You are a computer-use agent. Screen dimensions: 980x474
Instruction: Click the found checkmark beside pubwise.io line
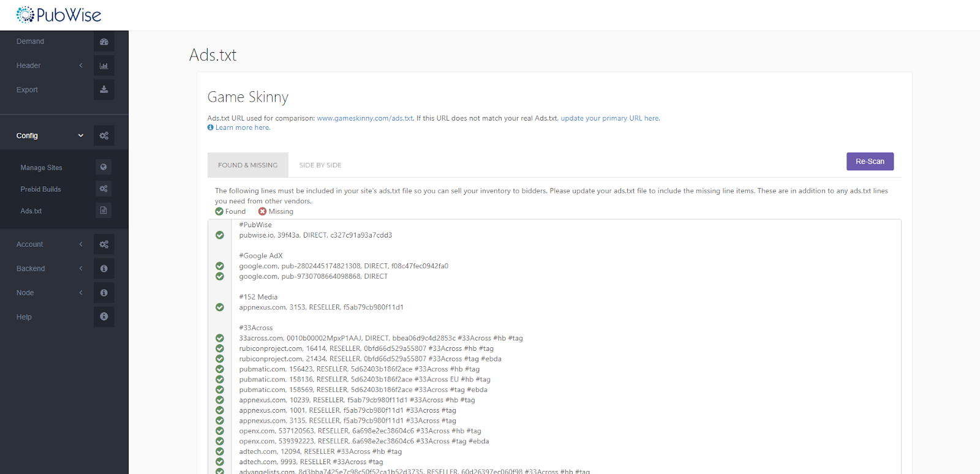(x=220, y=235)
